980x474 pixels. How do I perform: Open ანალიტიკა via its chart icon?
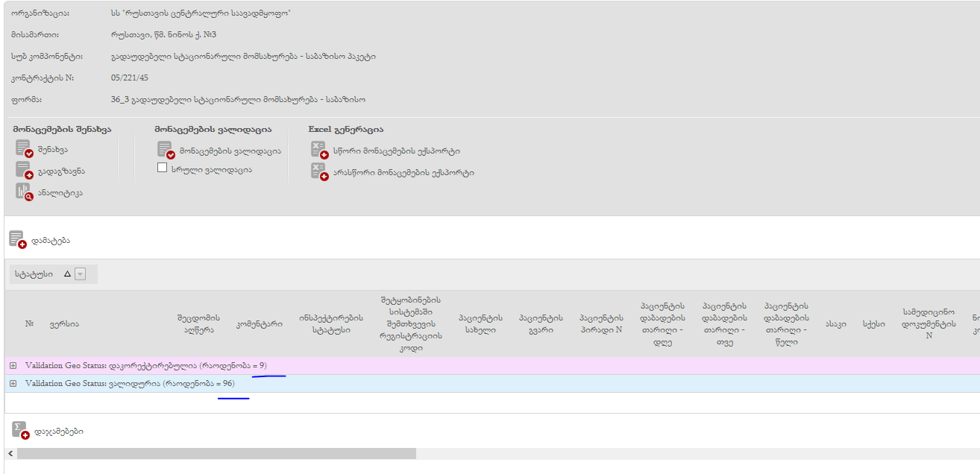(24, 192)
